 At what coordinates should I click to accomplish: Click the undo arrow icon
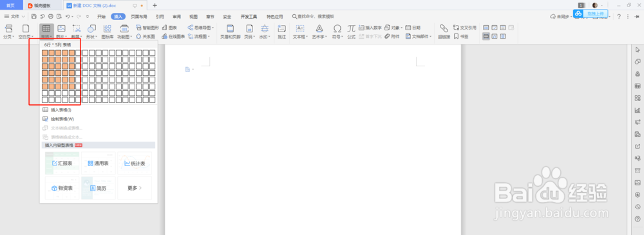click(x=68, y=17)
